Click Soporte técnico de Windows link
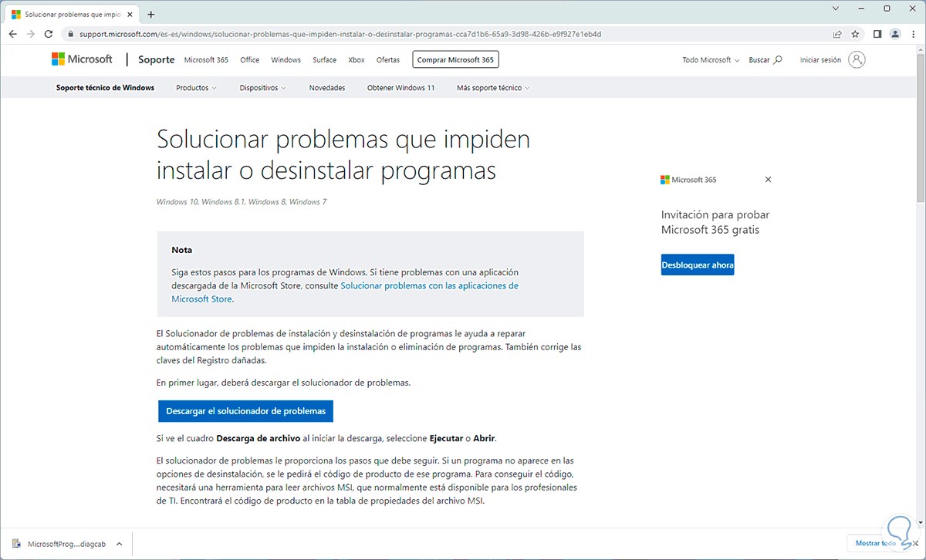This screenshot has width=926, height=560. pos(105,88)
